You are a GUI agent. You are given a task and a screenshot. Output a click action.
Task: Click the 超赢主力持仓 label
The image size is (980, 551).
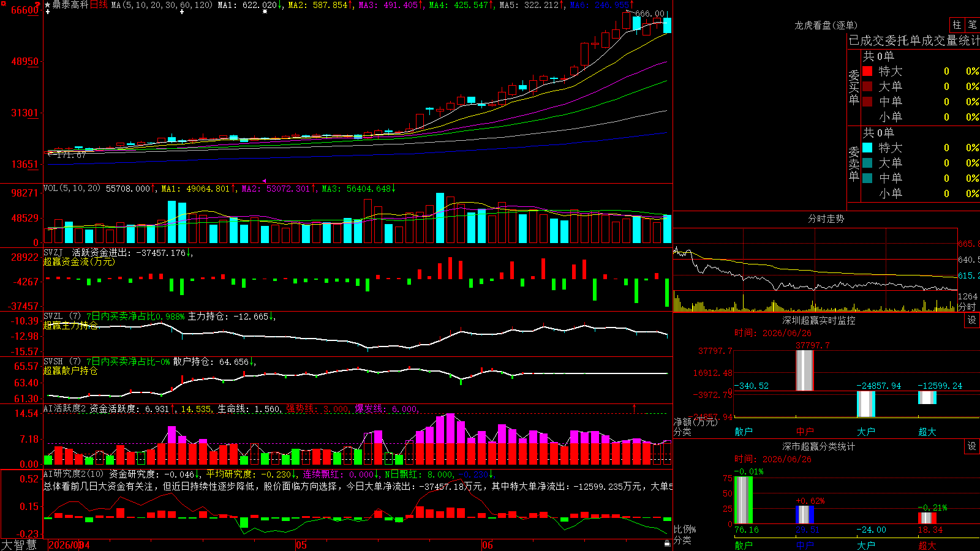[70, 326]
